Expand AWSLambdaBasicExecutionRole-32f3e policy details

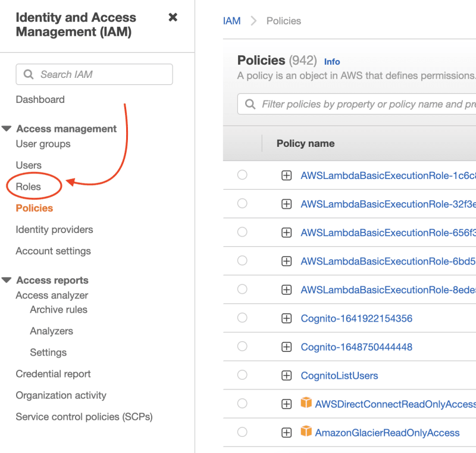[287, 204]
